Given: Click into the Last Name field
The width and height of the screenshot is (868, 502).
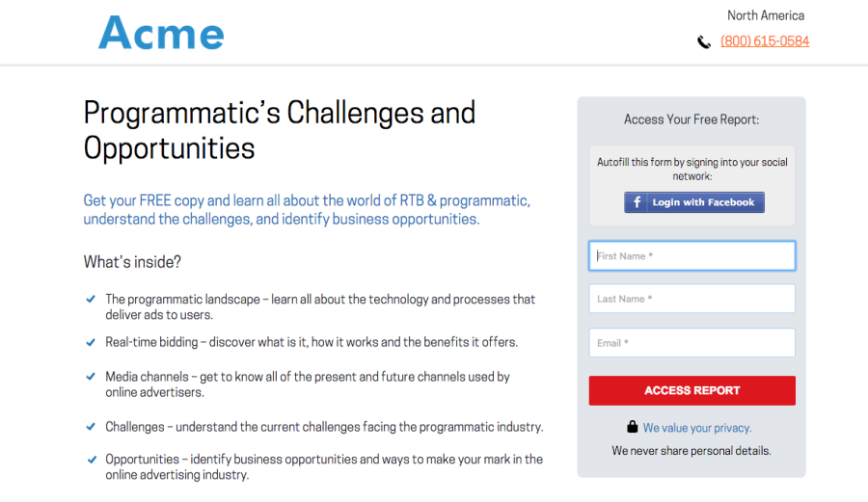Looking at the screenshot, I should click(692, 299).
